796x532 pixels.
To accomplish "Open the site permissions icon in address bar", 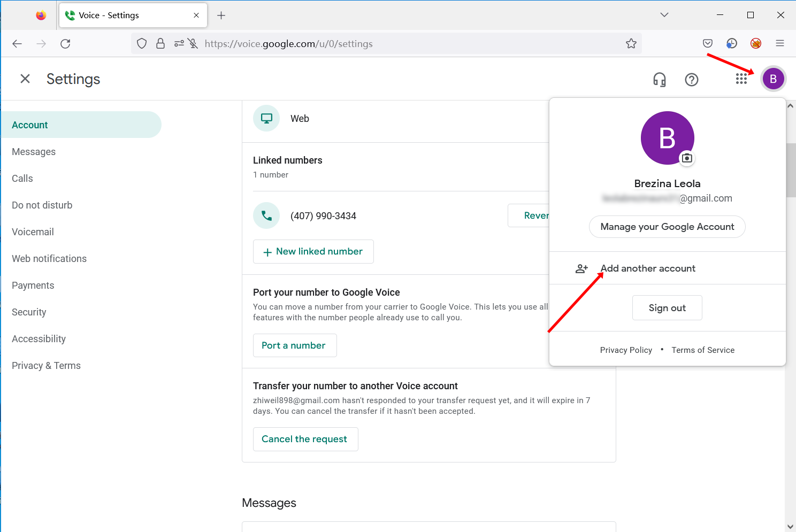I will tap(179, 44).
